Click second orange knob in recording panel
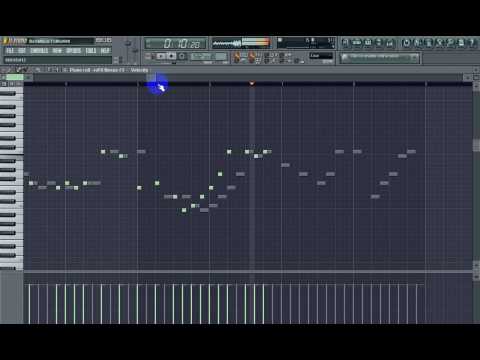 pos(252,57)
